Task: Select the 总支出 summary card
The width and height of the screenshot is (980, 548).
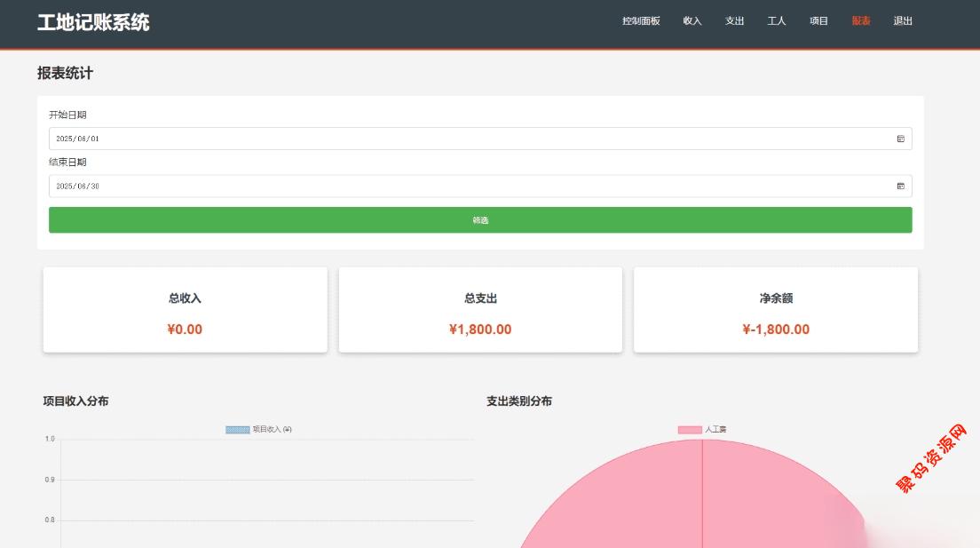Action: point(480,310)
